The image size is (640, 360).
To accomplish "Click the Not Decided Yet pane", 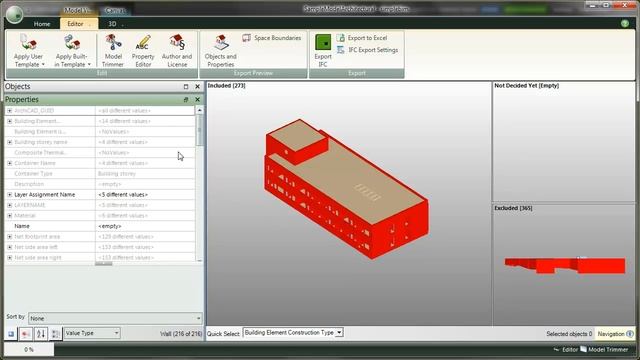I will point(564,141).
